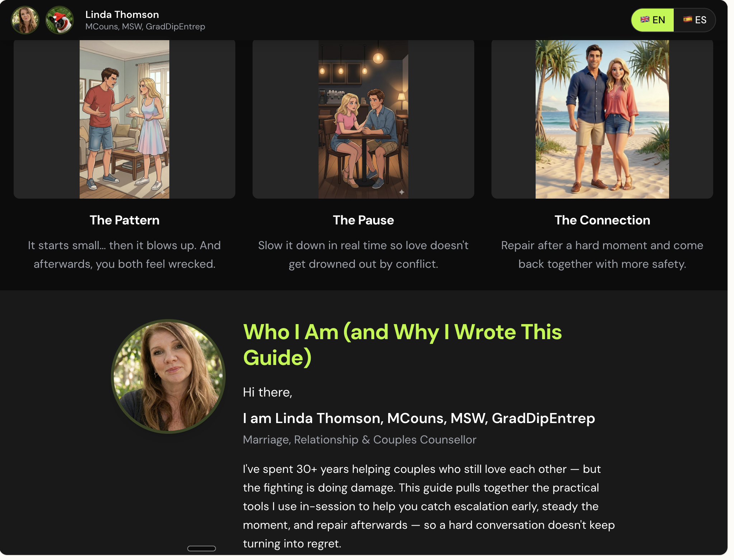Click the pill-shaped handle at the page bottom

(x=202, y=548)
